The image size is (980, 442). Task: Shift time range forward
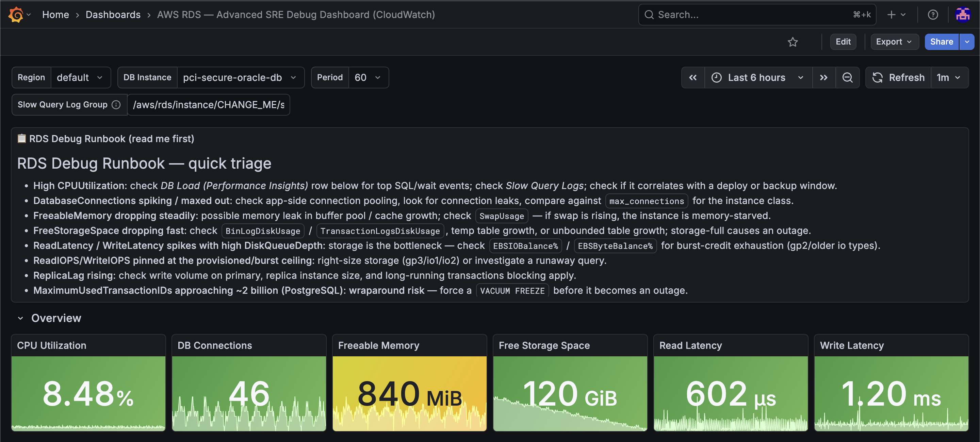823,78
